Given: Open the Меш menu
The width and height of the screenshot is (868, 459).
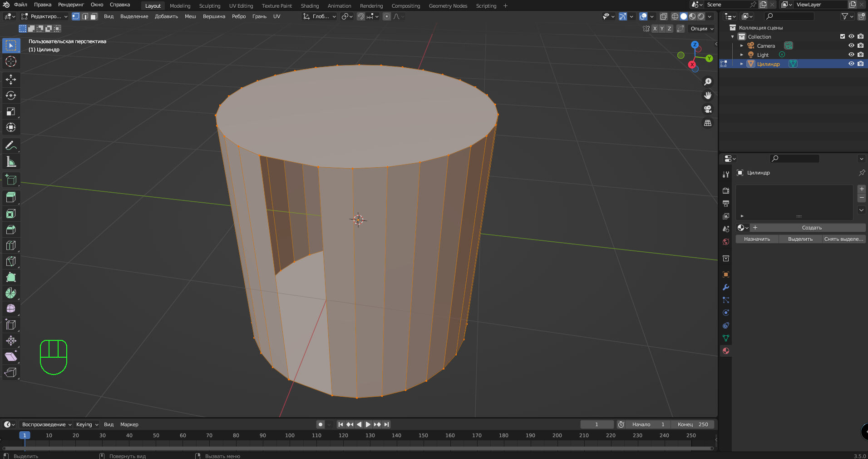Looking at the screenshot, I should 190,16.
